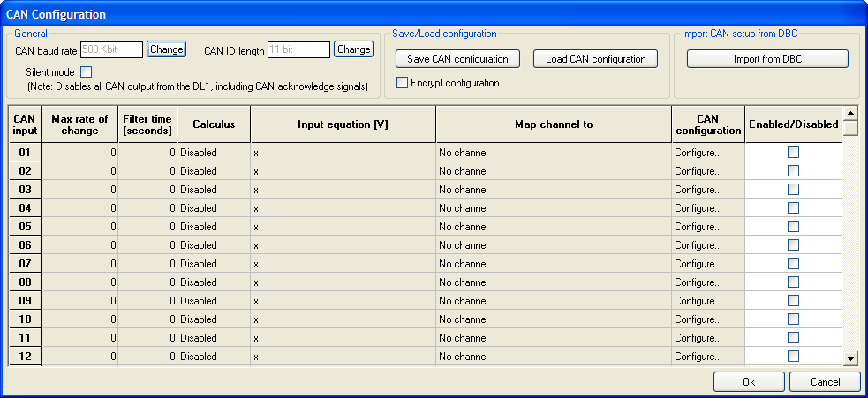Click Max rate of change for input 07

[79, 264]
